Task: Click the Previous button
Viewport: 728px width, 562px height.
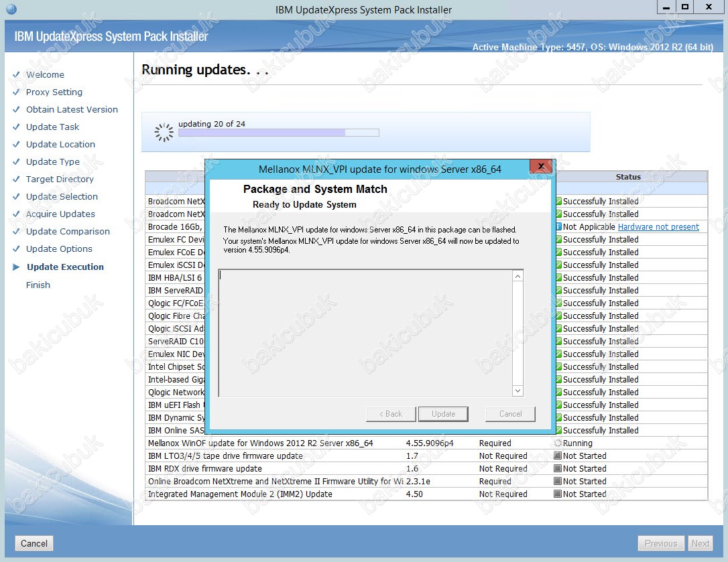Action: tap(661, 543)
